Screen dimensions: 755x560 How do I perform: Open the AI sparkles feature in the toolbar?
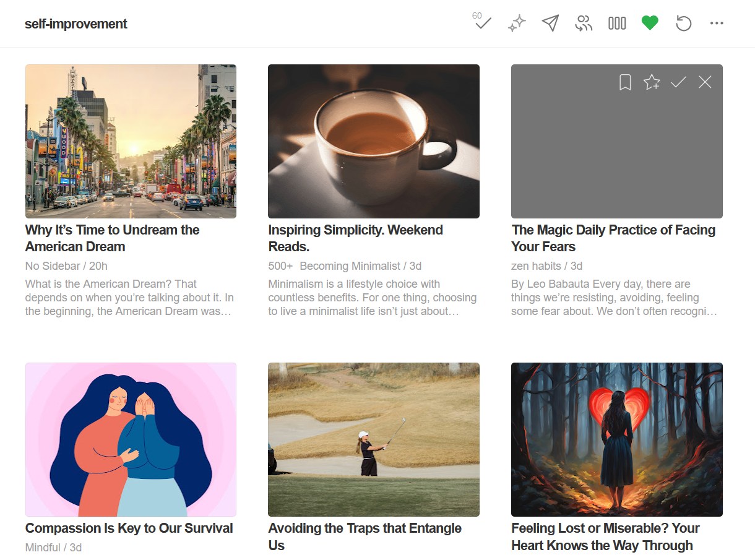(516, 24)
